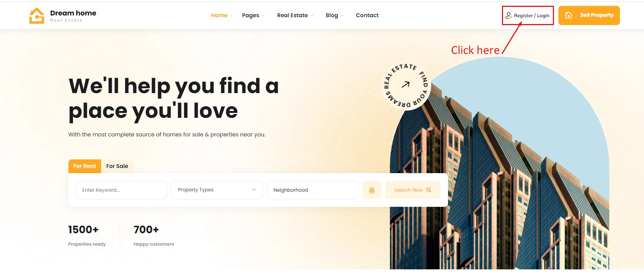Select the For Rent tab
The image size is (644, 280).
coord(85,166)
